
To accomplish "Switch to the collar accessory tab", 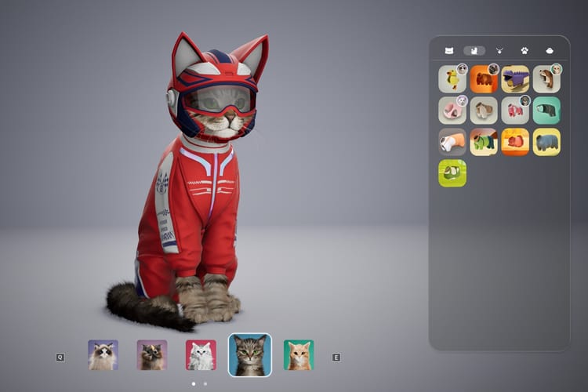I will [x=499, y=51].
